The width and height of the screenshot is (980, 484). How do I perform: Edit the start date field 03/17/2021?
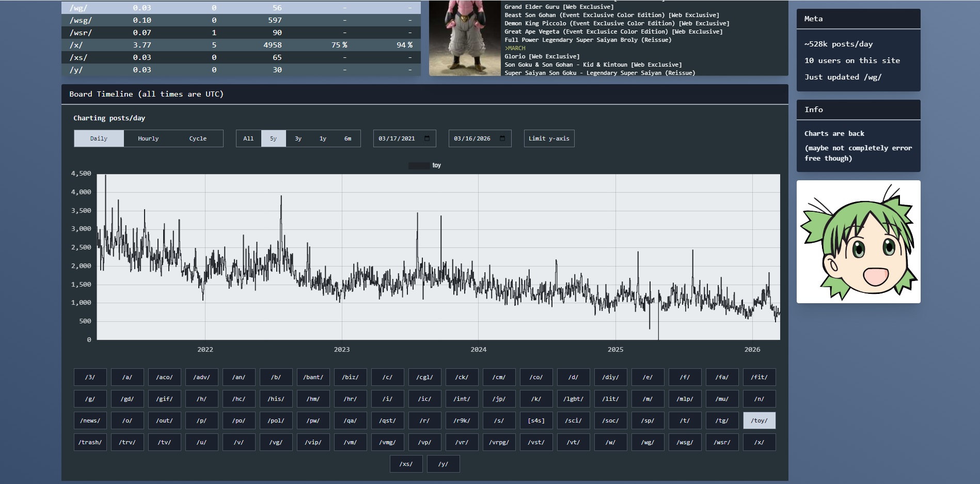(x=404, y=138)
